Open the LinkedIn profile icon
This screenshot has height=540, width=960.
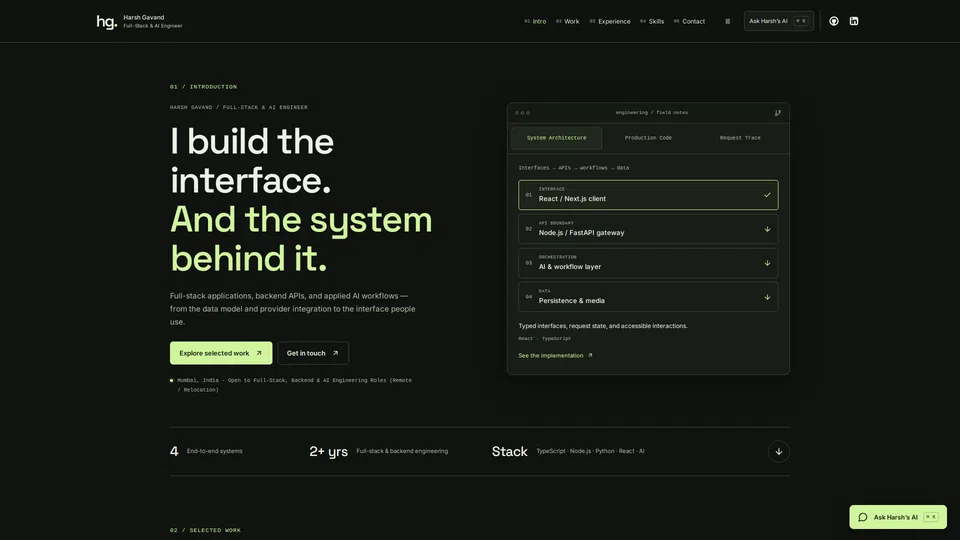click(853, 21)
